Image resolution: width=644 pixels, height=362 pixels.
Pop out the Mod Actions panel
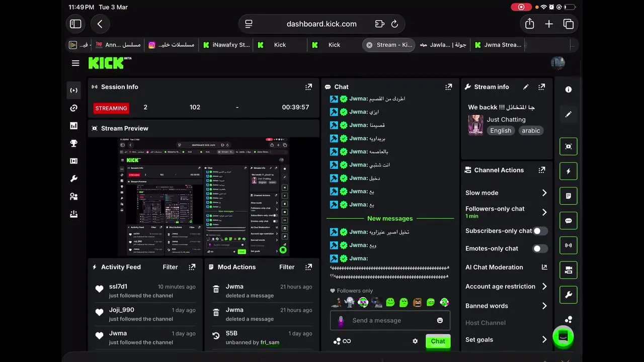pos(308,267)
